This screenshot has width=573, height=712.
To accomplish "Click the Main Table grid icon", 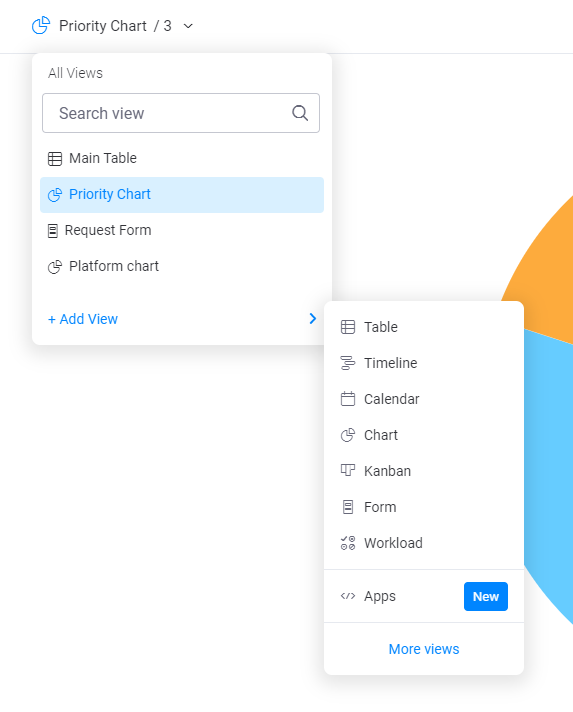I will 55,158.
